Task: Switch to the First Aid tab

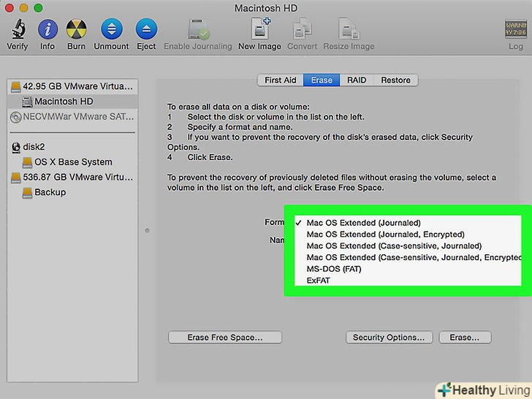Action: (281, 80)
